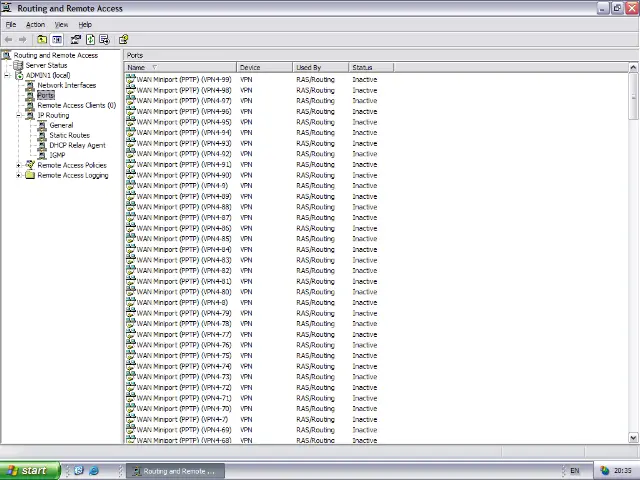Select Remote Access Clients (0) node
This screenshot has height=480, width=640.
[x=77, y=105]
